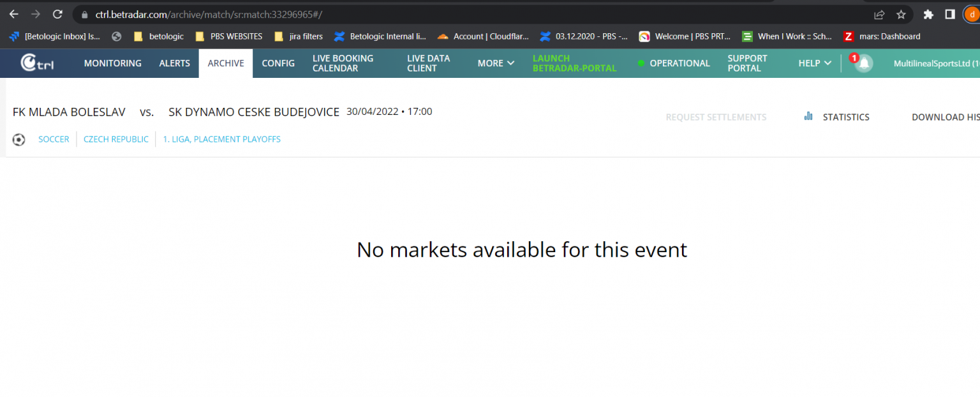Open the notifications bell icon
Image resolution: width=980 pixels, height=397 pixels.
click(x=864, y=63)
